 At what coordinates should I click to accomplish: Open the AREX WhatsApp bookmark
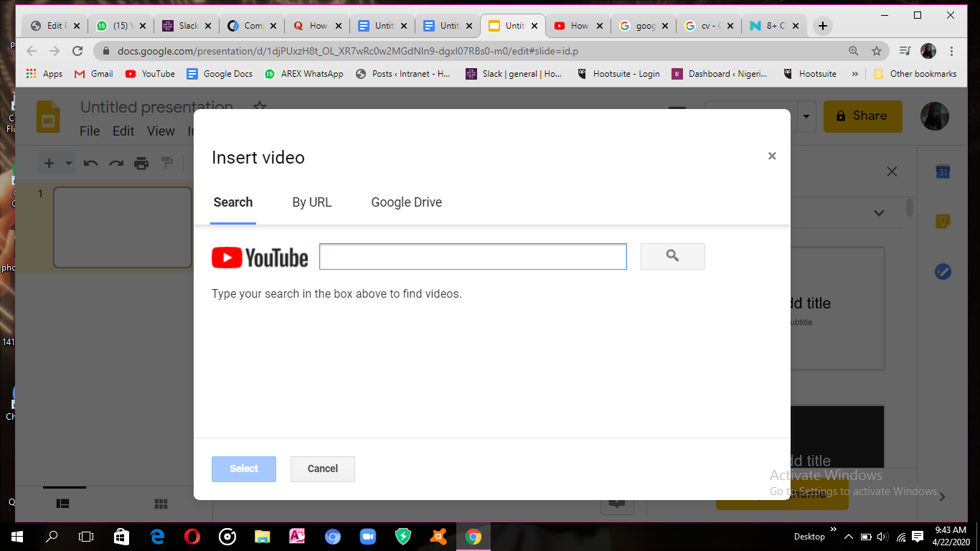(304, 74)
